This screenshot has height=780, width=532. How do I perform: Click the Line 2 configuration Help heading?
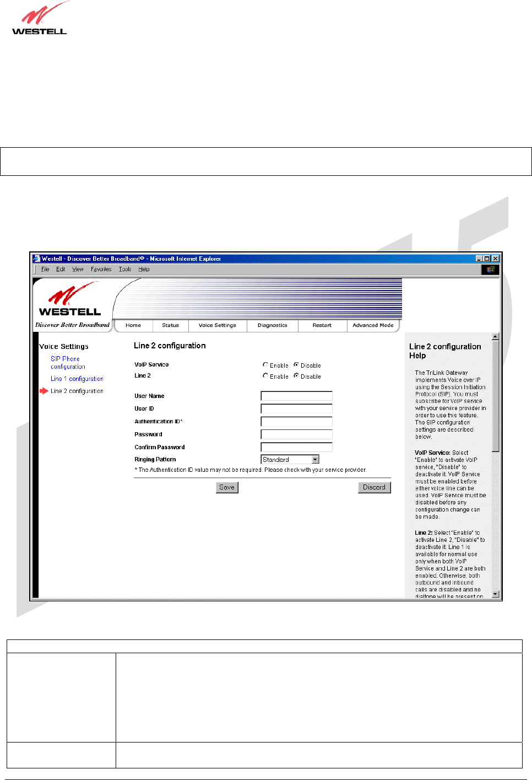coord(445,351)
